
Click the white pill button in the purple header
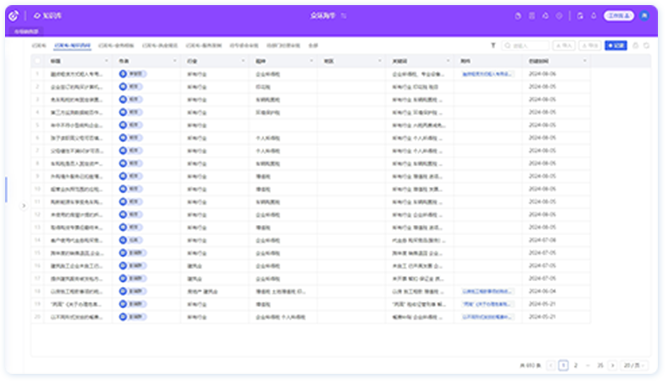(x=619, y=16)
